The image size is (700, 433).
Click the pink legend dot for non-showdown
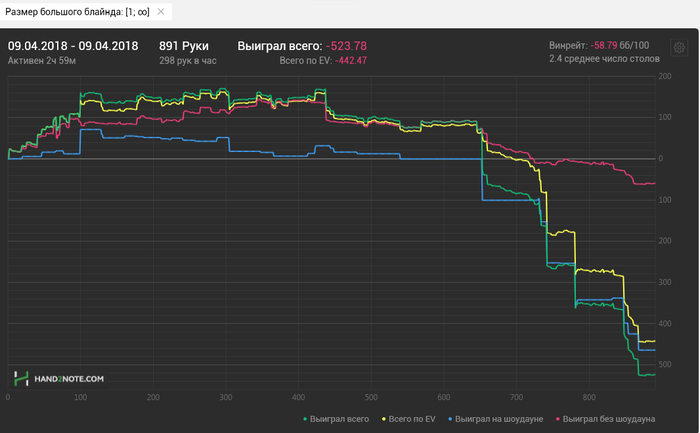[558, 419]
